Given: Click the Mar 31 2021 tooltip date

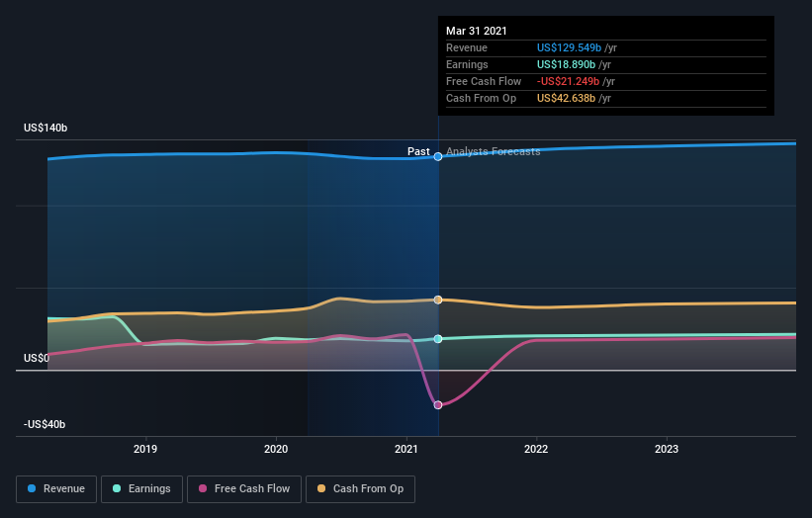Looking at the screenshot, I should tap(477, 31).
